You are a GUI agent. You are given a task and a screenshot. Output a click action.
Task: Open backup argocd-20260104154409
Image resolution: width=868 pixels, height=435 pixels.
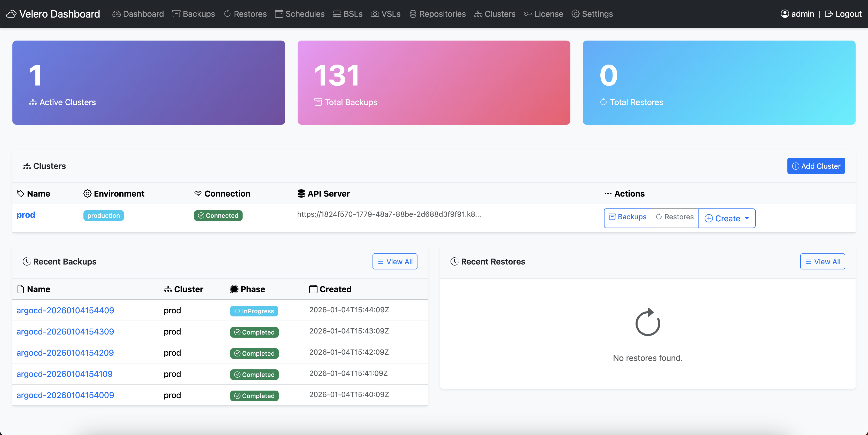click(x=65, y=310)
